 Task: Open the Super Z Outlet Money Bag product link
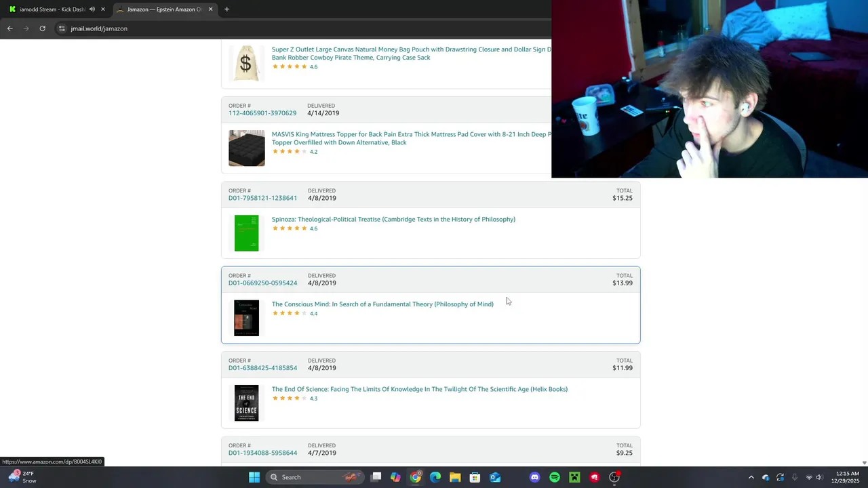click(411, 54)
